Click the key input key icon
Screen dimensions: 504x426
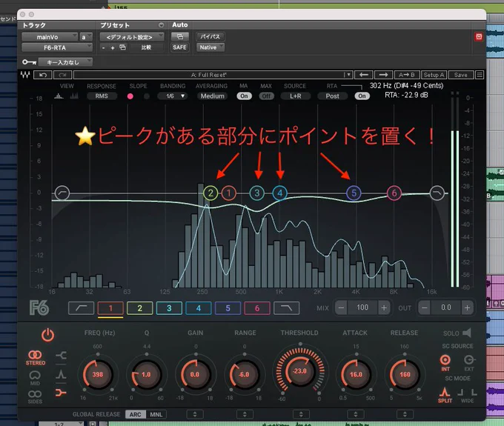coord(29,62)
